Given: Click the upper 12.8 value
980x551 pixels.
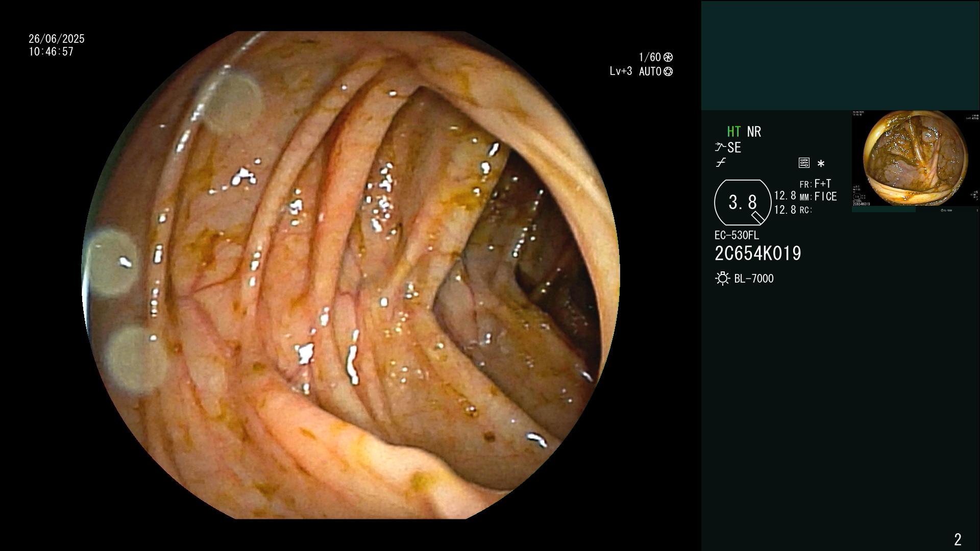Looking at the screenshot, I should point(785,195).
